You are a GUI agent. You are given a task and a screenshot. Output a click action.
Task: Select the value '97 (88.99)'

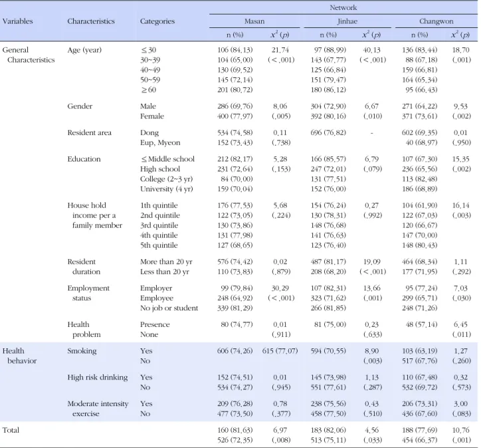tap(330, 50)
